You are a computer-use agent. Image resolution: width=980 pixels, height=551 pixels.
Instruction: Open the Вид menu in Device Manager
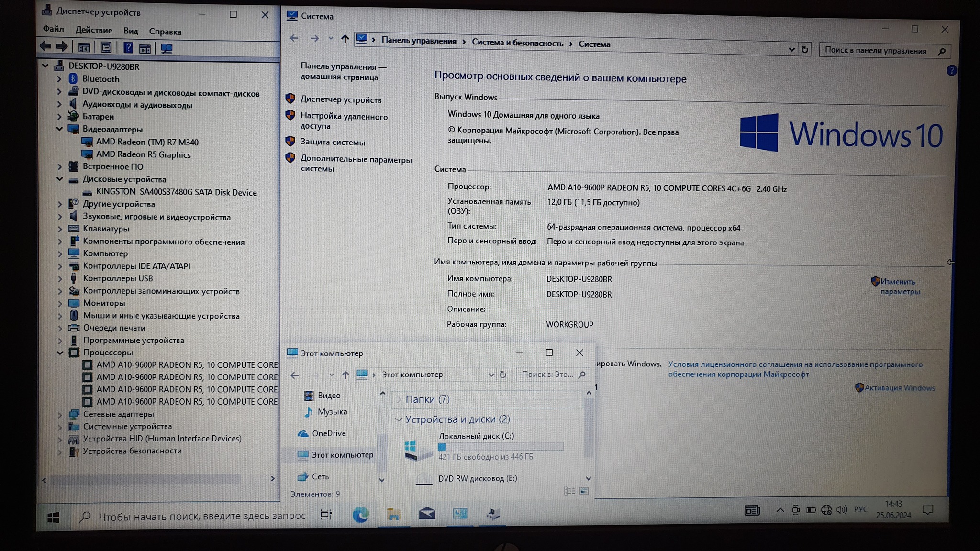[130, 31]
